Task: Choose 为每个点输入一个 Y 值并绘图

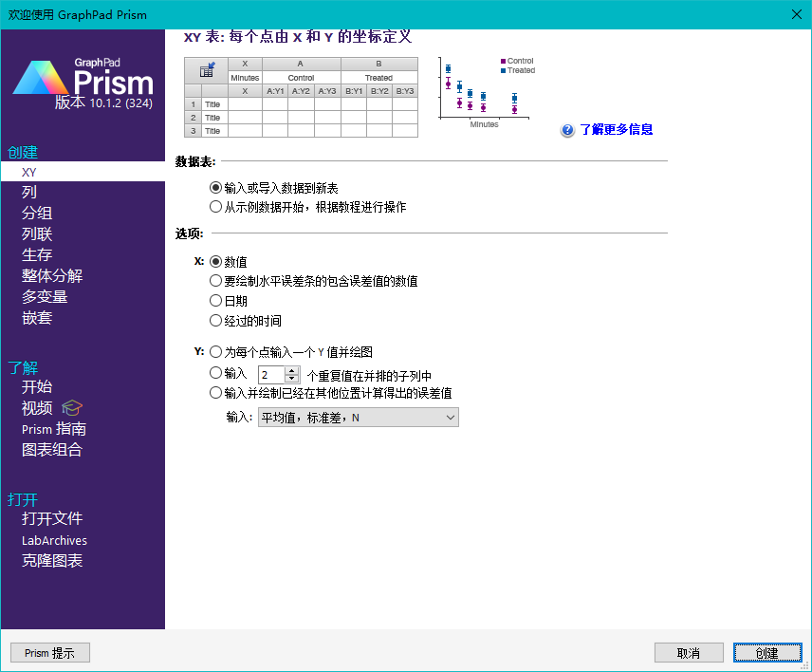Action: pos(216,351)
